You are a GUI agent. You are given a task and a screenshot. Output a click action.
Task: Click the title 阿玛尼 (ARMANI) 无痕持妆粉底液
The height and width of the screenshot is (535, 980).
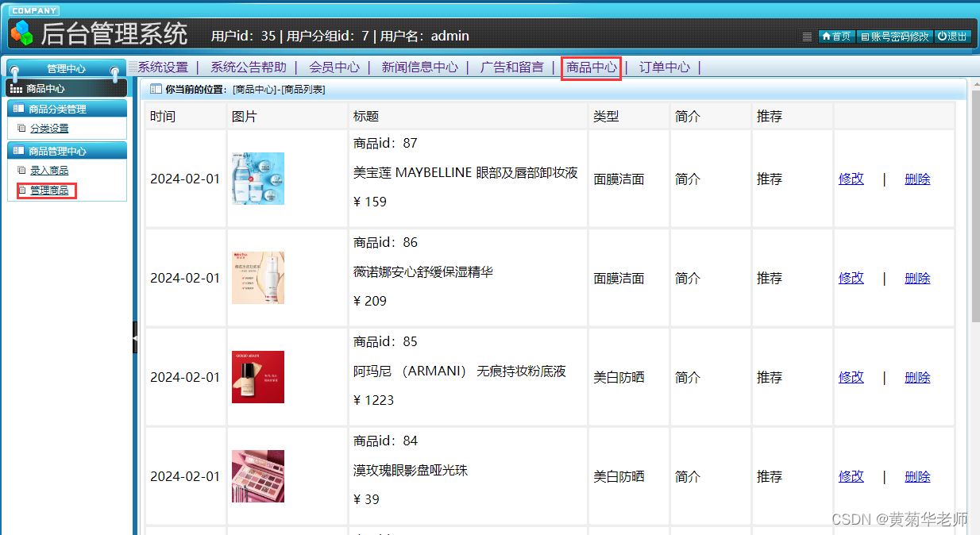[460, 371]
